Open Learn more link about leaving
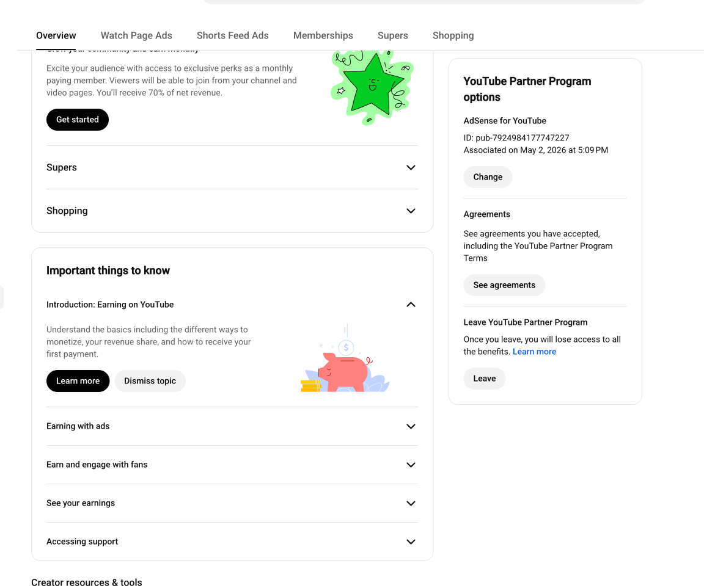The height and width of the screenshot is (588, 704). [534, 352]
